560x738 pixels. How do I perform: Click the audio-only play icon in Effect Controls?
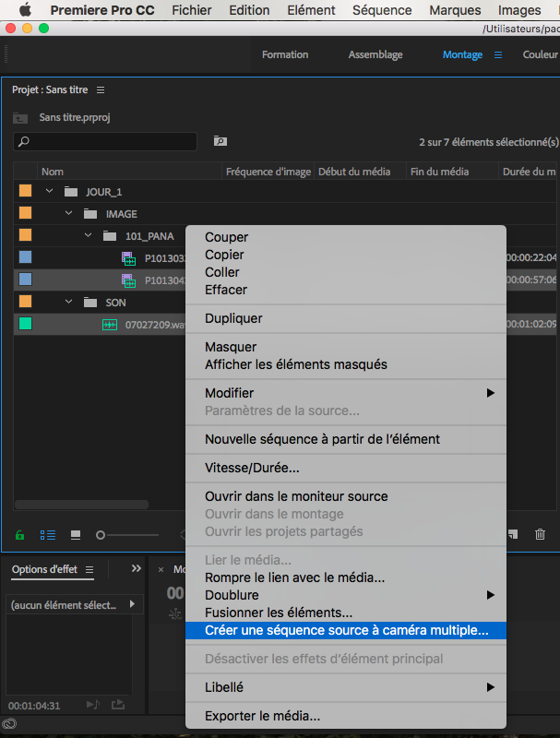(x=93, y=705)
